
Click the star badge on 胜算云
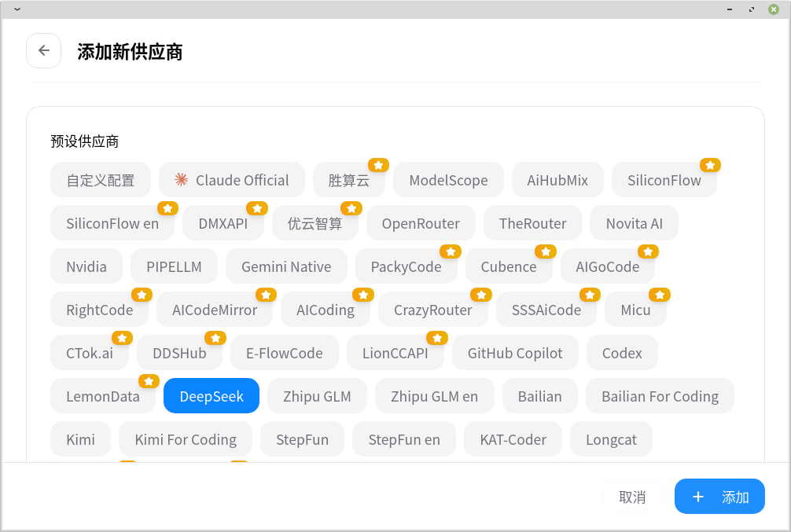[378, 165]
